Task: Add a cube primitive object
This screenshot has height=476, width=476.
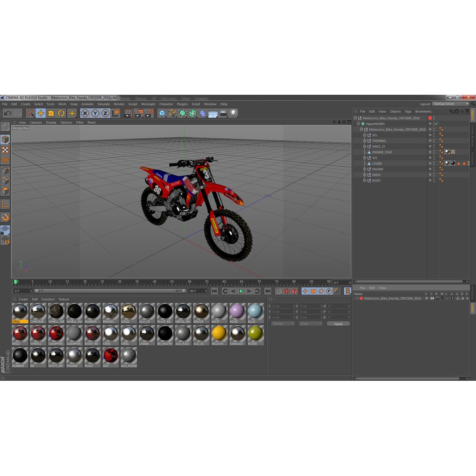Action: pyautogui.click(x=162, y=114)
